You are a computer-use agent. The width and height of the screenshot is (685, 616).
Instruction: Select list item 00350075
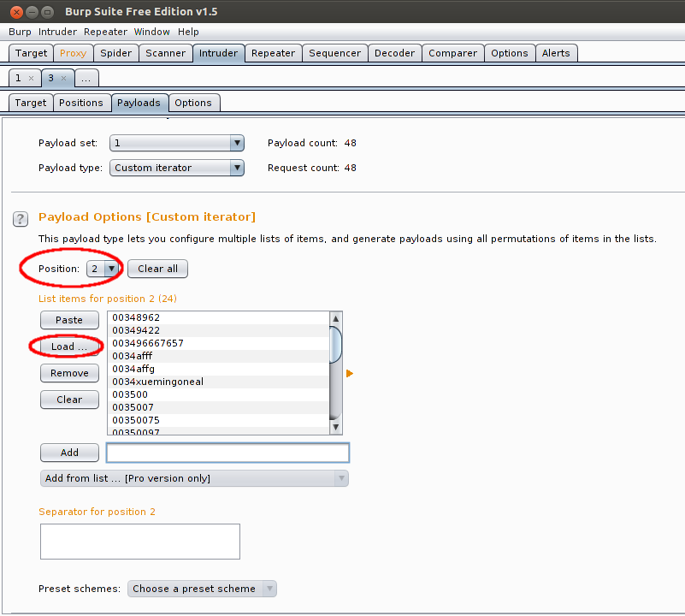218,420
